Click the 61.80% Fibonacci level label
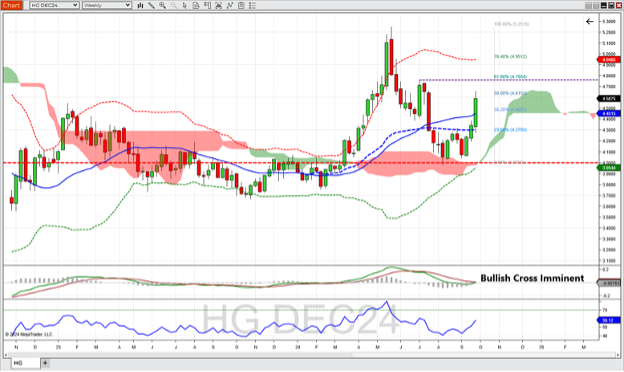The width and height of the screenshot is (624, 372). pyautogui.click(x=510, y=76)
